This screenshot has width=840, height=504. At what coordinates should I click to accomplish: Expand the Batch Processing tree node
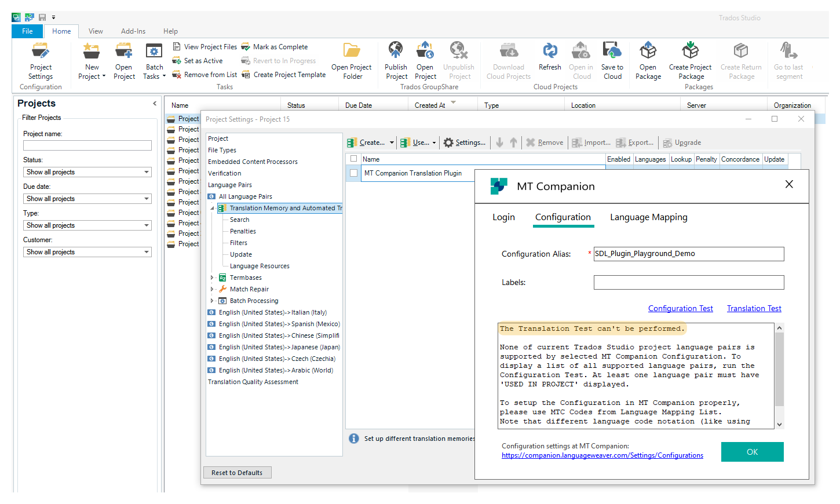click(212, 301)
